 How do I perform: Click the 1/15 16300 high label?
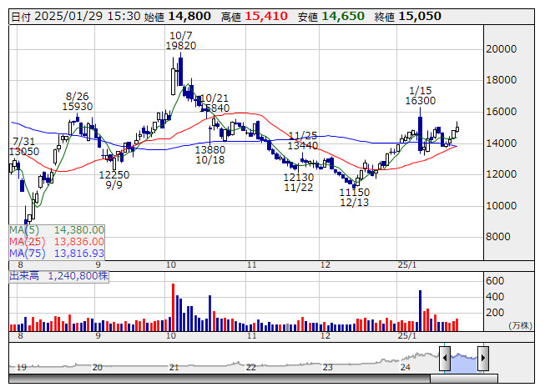pyautogui.click(x=420, y=95)
